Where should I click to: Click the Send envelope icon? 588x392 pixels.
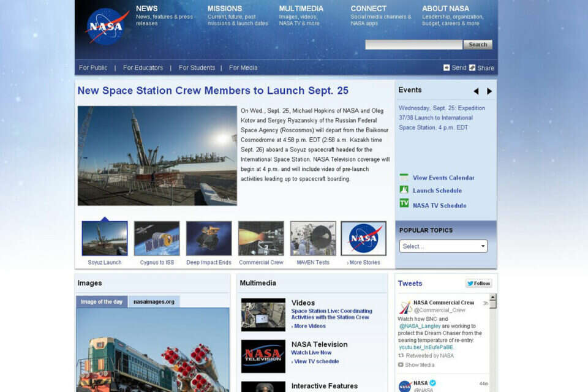[447, 67]
